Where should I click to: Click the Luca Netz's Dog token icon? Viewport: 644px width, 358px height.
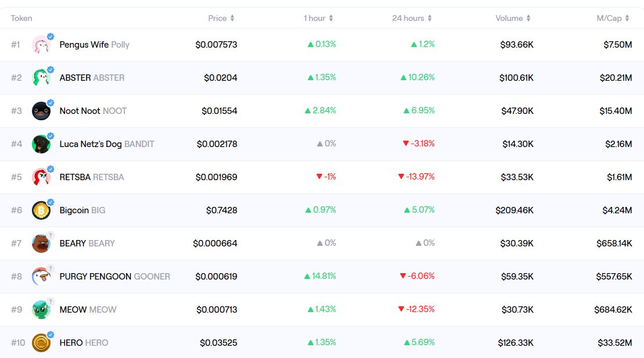tap(41, 144)
